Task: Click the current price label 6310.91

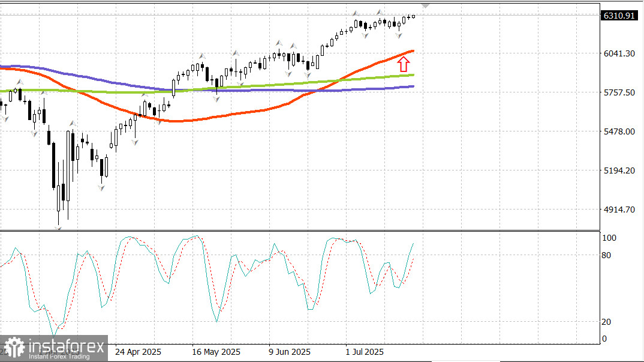Action: click(x=619, y=16)
